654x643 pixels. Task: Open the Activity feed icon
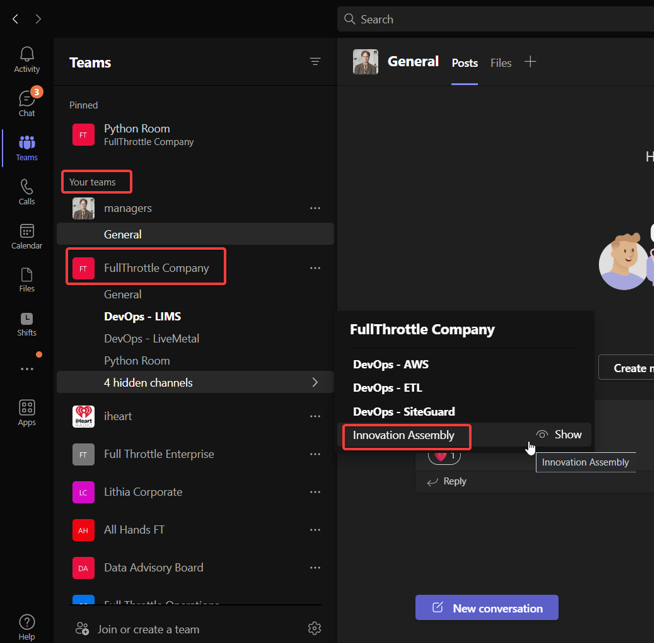pyautogui.click(x=27, y=59)
